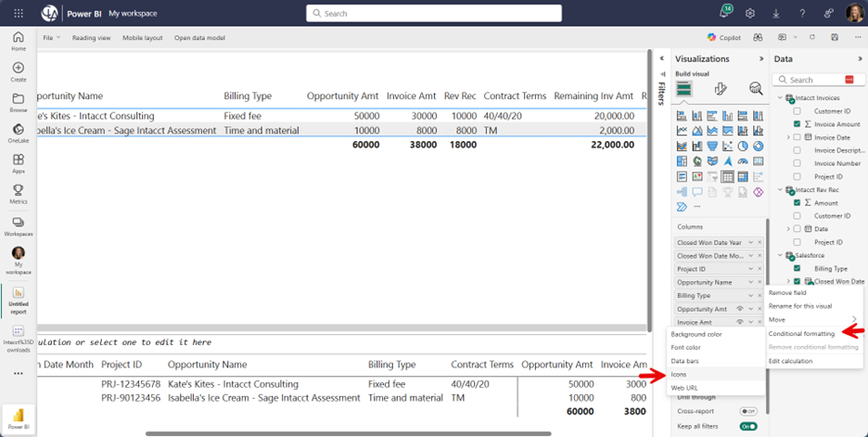Open the Analytics magnifier pane icon

pyautogui.click(x=756, y=89)
